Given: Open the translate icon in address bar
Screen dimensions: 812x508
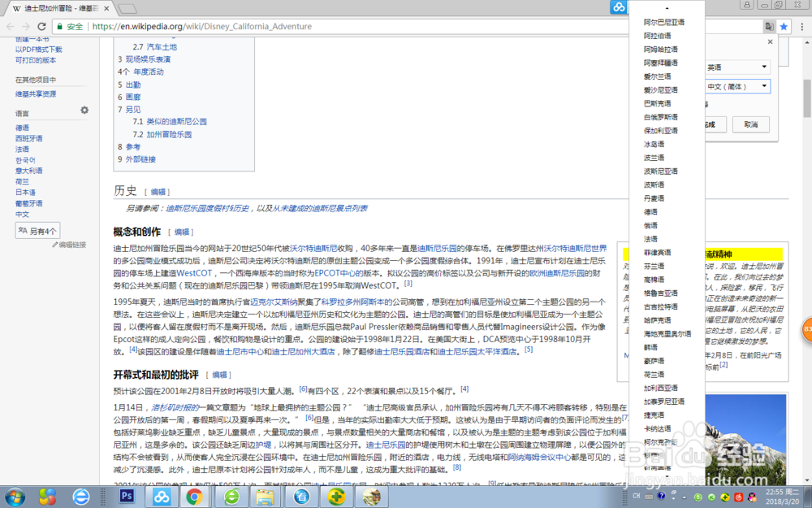Looking at the screenshot, I should (x=770, y=27).
